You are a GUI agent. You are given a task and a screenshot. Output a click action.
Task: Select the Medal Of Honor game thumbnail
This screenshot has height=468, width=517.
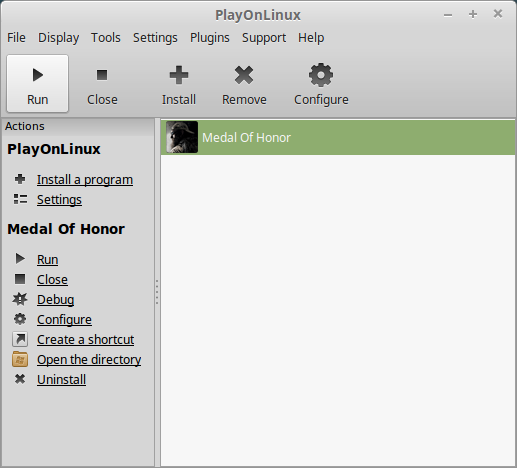coord(182,137)
